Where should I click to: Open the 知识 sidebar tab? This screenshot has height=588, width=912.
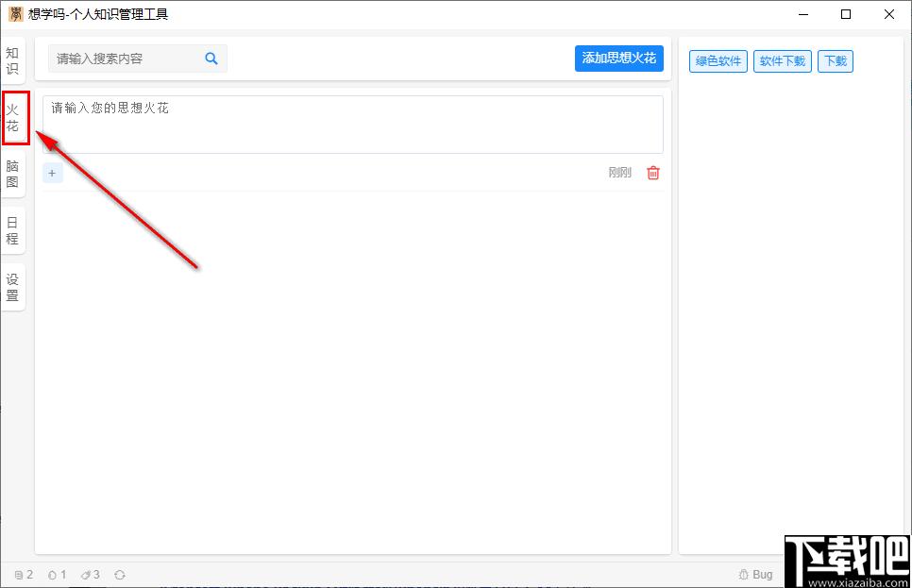(x=13, y=60)
